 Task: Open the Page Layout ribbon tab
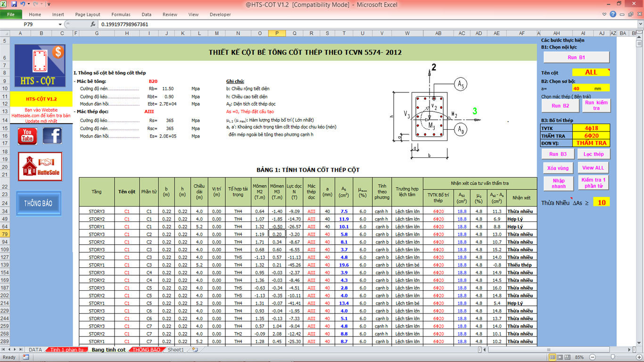point(88,15)
